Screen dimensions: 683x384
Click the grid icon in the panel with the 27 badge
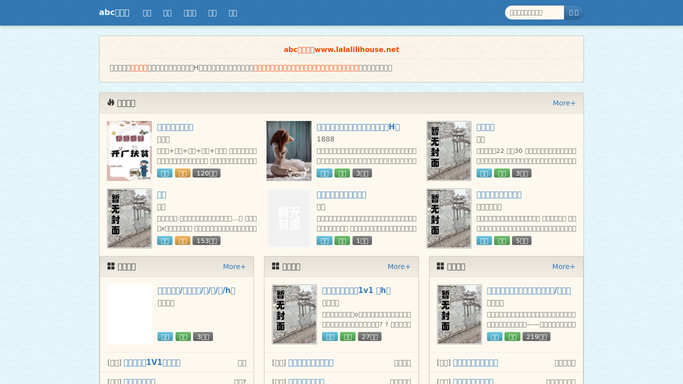pyautogui.click(x=276, y=266)
